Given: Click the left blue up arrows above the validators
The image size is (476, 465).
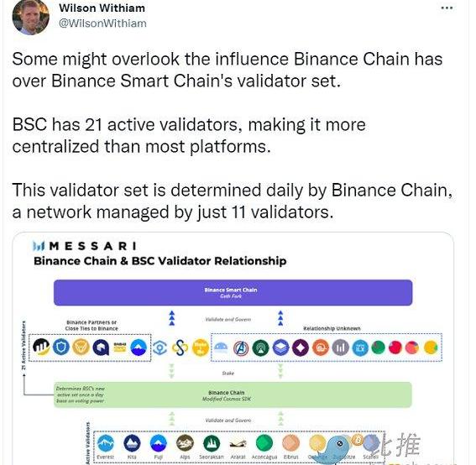Looking at the screenshot, I should [x=172, y=318].
